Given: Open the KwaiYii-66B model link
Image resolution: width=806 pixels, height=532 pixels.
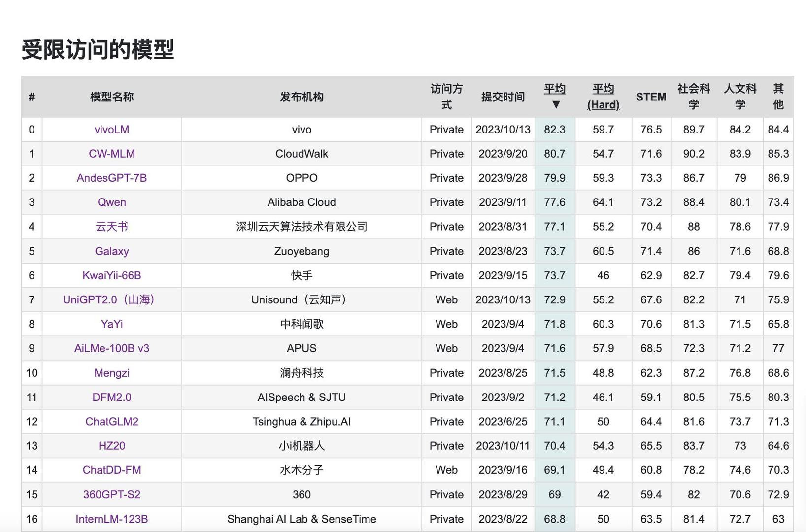Looking at the screenshot, I should [x=111, y=275].
